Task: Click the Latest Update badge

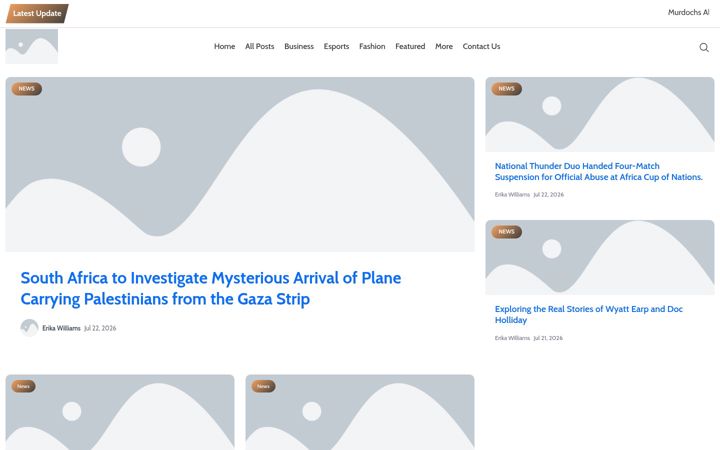Action: (37, 13)
